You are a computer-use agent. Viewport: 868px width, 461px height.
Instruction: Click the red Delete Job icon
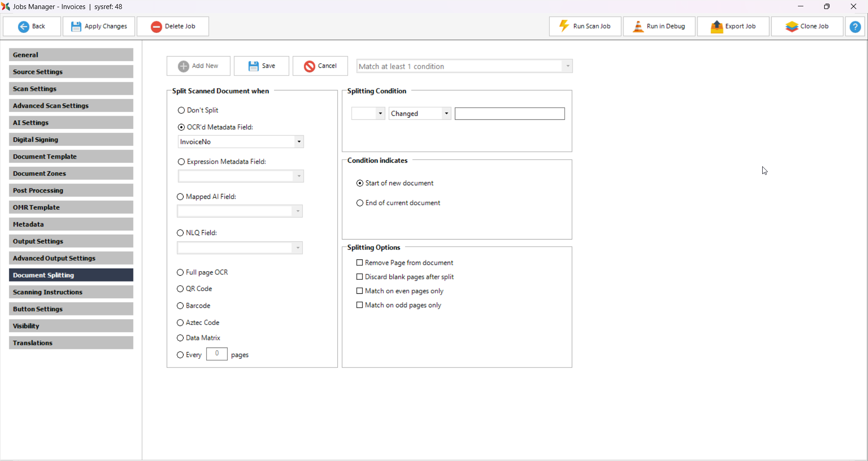pyautogui.click(x=156, y=27)
